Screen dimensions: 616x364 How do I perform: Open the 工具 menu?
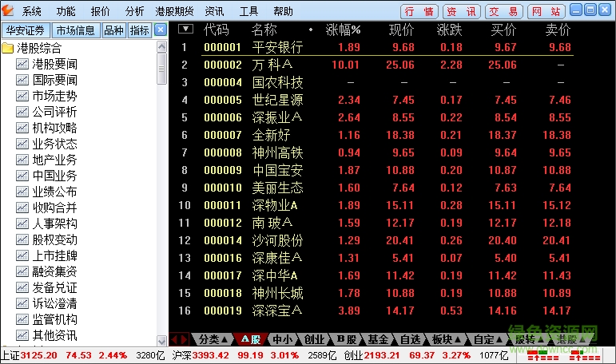pos(248,11)
